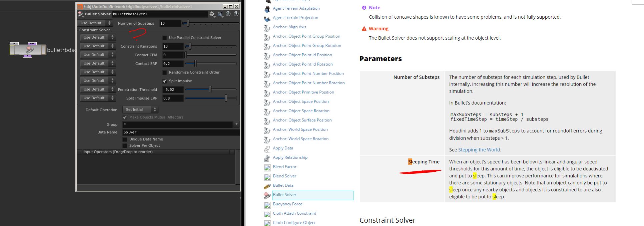Open Anchor: World Space Position page

point(300,129)
